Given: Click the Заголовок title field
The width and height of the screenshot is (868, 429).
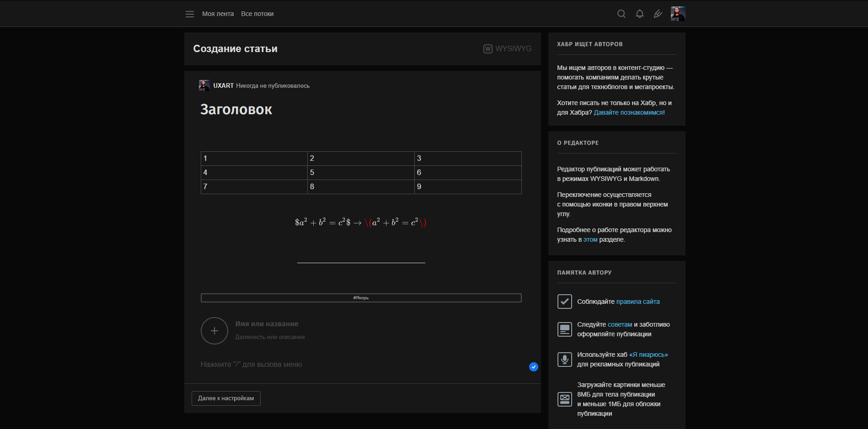Looking at the screenshot, I should 236,110.
